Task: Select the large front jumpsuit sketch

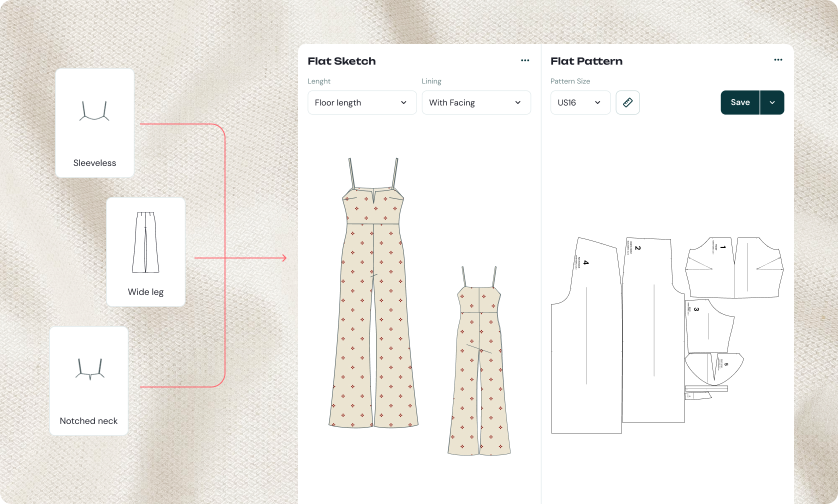Action: [373, 293]
